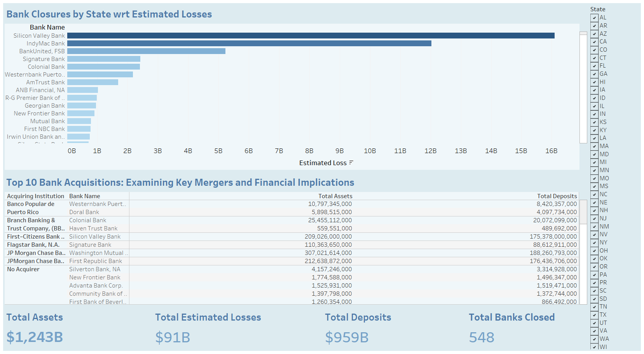Click the $959B Total Deposits figure
This screenshot has width=644, height=354.
tap(347, 337)
